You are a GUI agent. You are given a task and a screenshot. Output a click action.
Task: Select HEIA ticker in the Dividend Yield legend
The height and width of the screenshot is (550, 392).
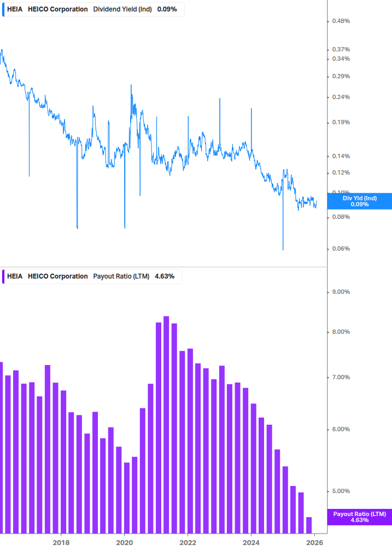15,9
